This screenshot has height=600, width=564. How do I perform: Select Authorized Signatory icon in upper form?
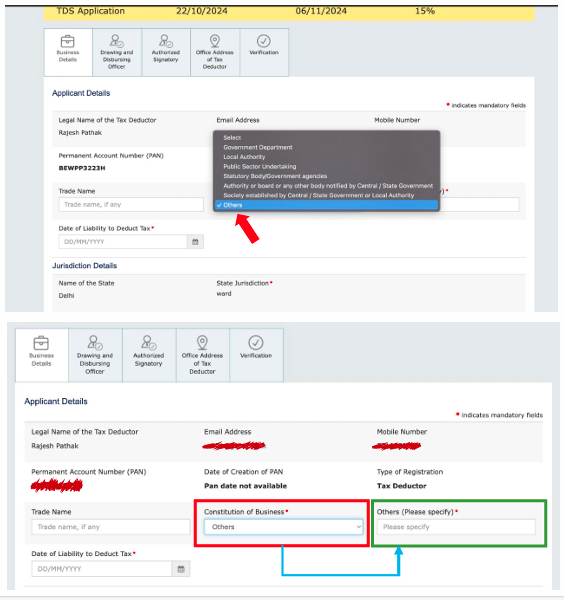[x=166, y=41]
